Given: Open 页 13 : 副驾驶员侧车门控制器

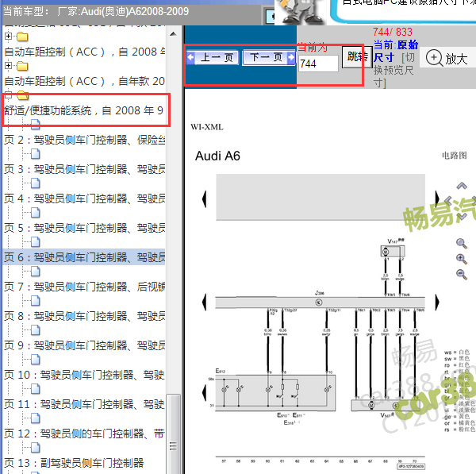Looking at the screenshot, I should click(x=74, y=463).
